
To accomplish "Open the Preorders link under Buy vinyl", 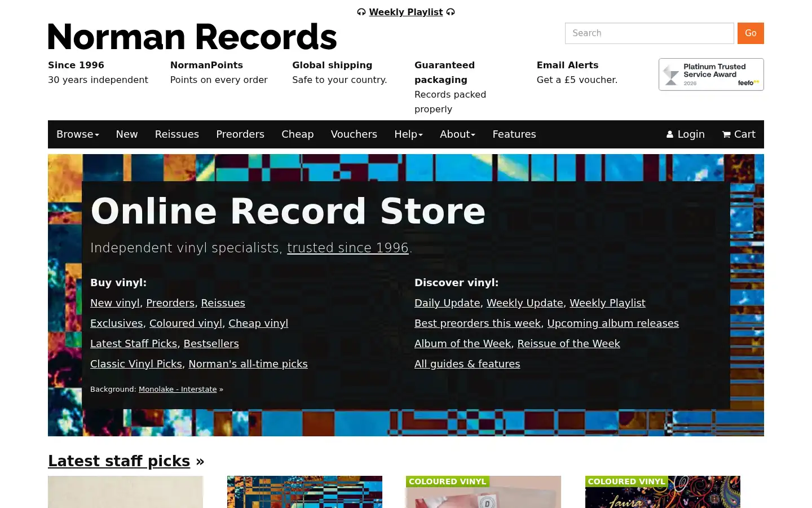I will click(170, 303).
